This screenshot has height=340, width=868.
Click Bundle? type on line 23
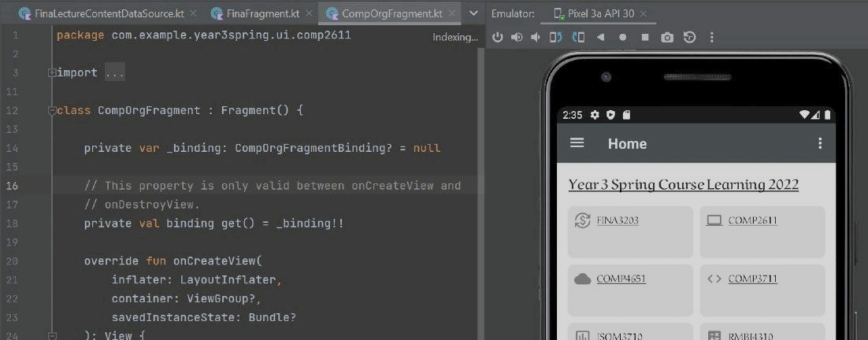click(x=273, y=317)
